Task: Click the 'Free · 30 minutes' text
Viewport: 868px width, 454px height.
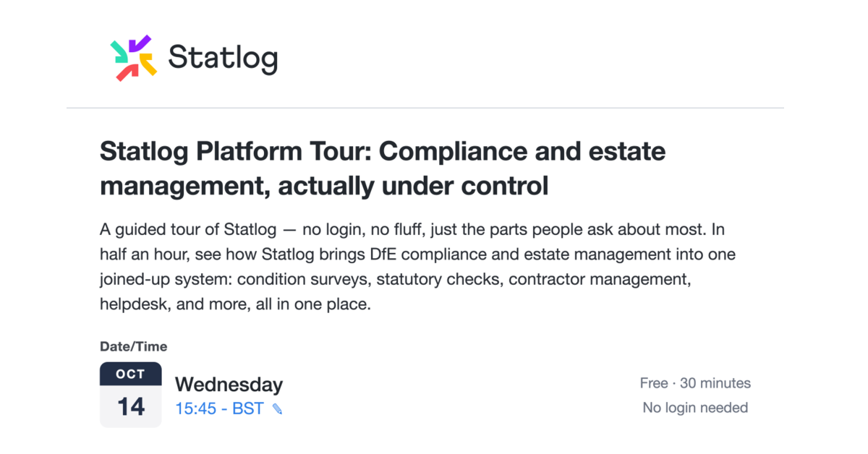Action: pyautogui.click(x=695, y=383)
